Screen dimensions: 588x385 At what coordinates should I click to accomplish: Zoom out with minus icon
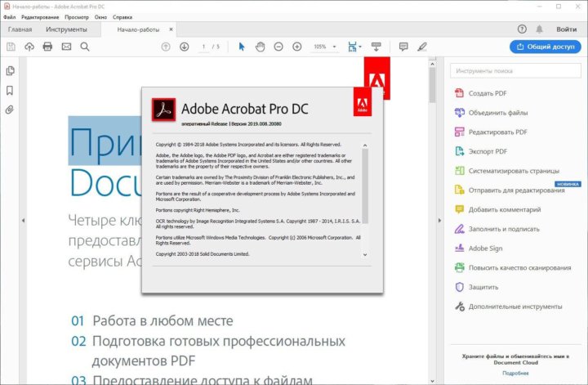278,47
